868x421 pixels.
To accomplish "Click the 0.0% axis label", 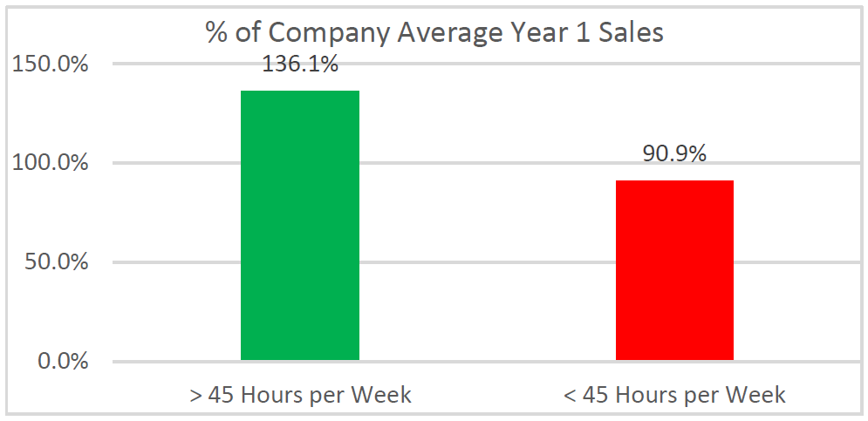I will click(x=61, y=363).
